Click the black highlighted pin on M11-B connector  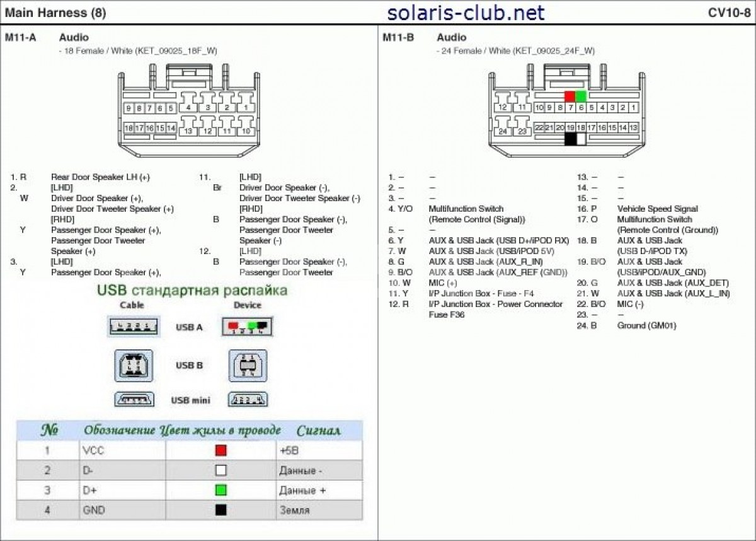coord(570,139)
